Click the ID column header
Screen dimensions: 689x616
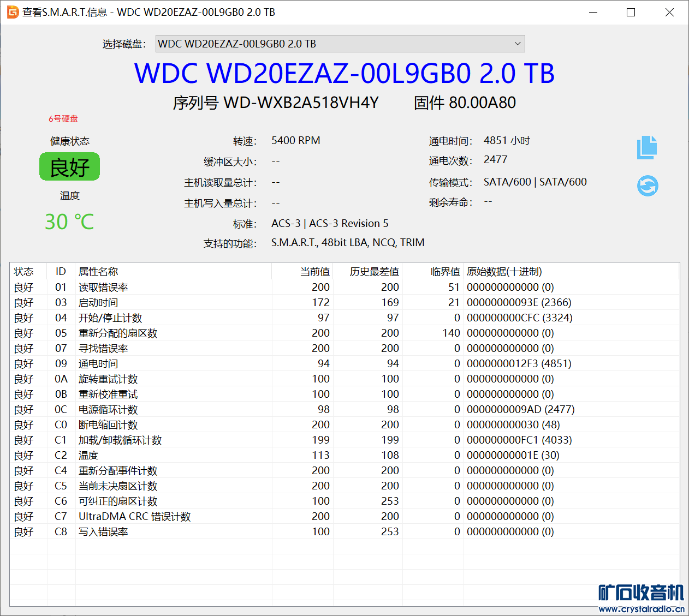[x=61, y=271]
